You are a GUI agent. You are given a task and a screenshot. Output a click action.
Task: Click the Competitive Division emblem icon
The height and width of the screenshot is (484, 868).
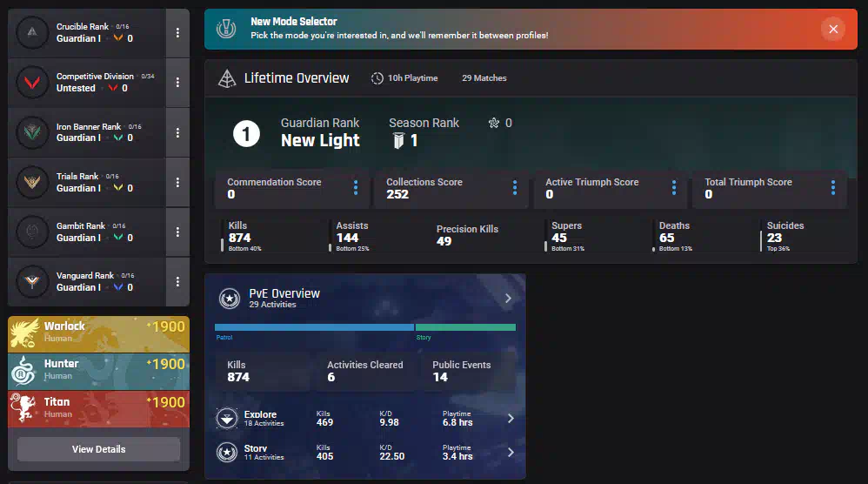pyautogui.click(x=32, y=83)
